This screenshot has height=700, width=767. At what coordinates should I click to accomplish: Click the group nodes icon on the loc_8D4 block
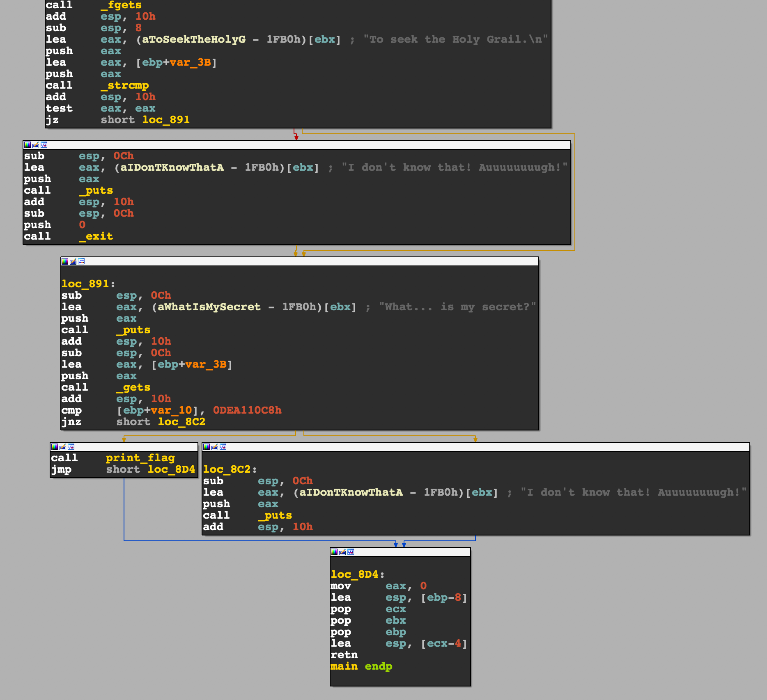(351, 552)
